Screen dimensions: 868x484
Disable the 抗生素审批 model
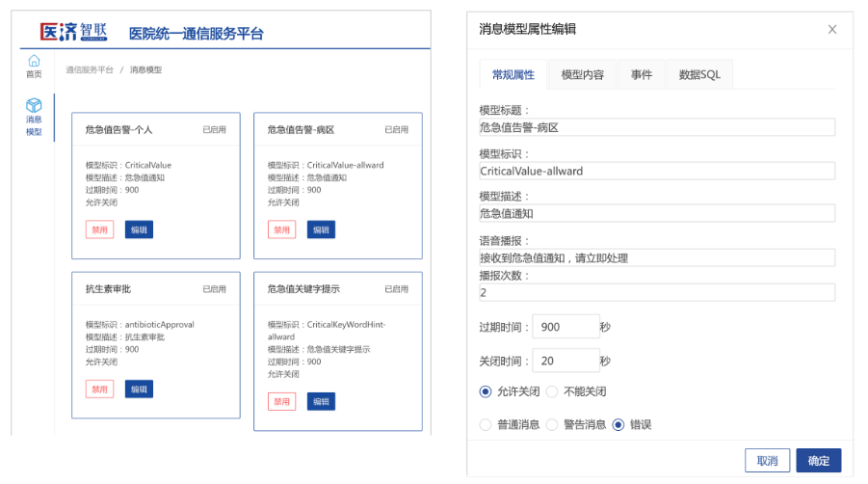[99, 390]
